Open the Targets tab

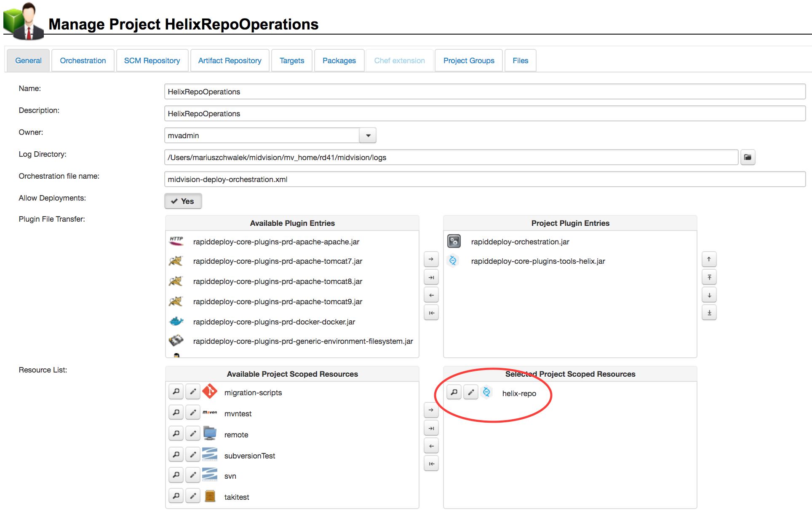(292, 60)
